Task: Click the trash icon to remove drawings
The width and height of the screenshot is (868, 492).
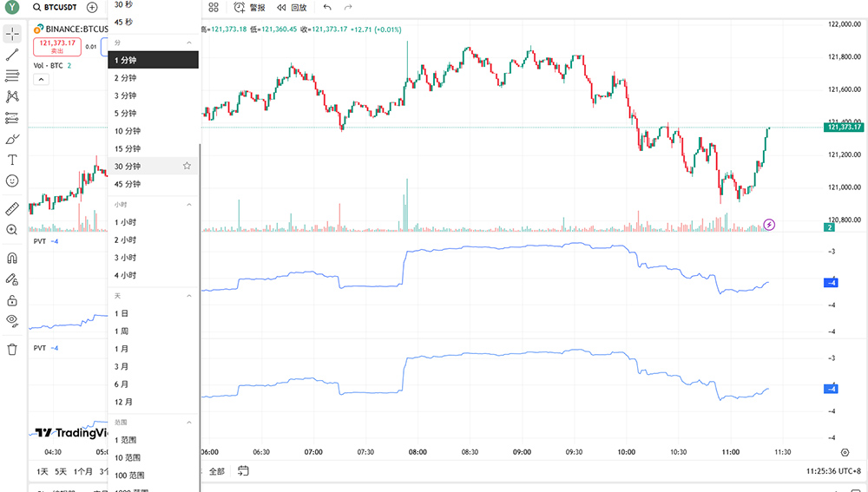Action: [12, 349]
